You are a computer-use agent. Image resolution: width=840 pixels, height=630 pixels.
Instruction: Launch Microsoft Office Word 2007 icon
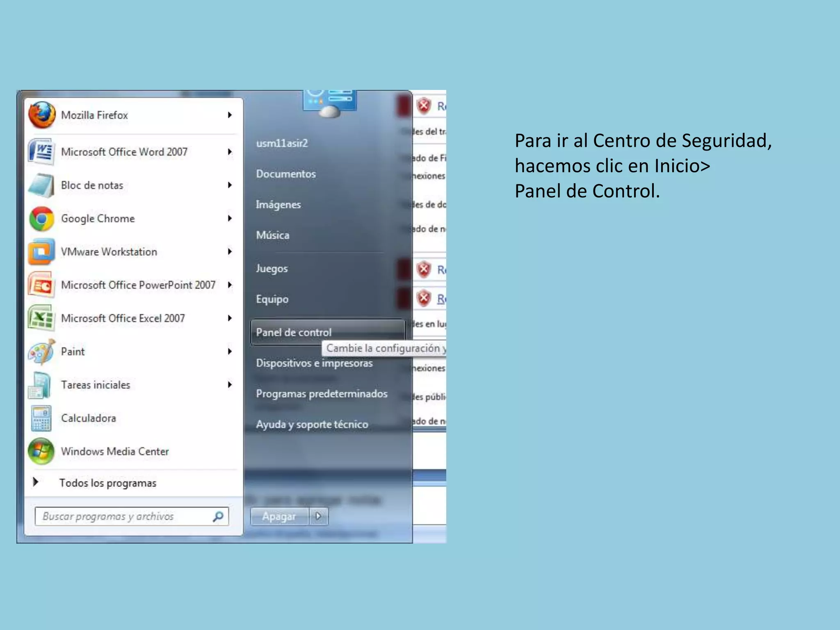[x=41, y=152]
